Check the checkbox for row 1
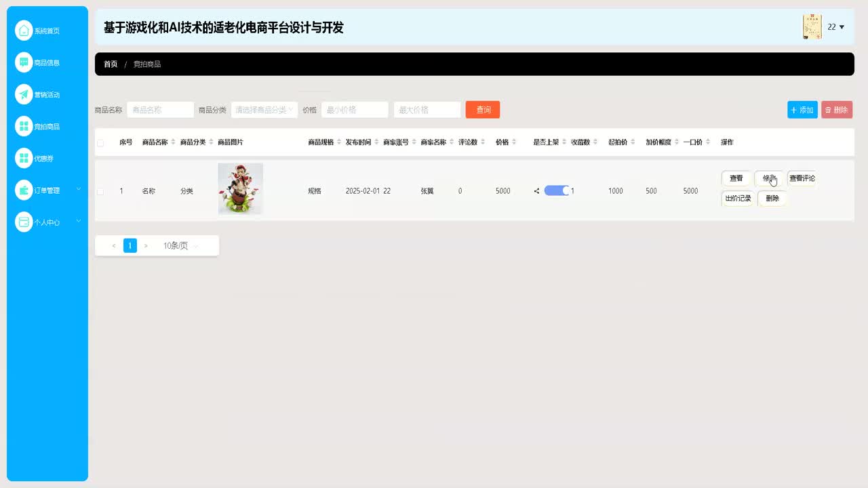The width and height of the screenshot is (868, 488). pyautogui.click(x=100, y=192)
